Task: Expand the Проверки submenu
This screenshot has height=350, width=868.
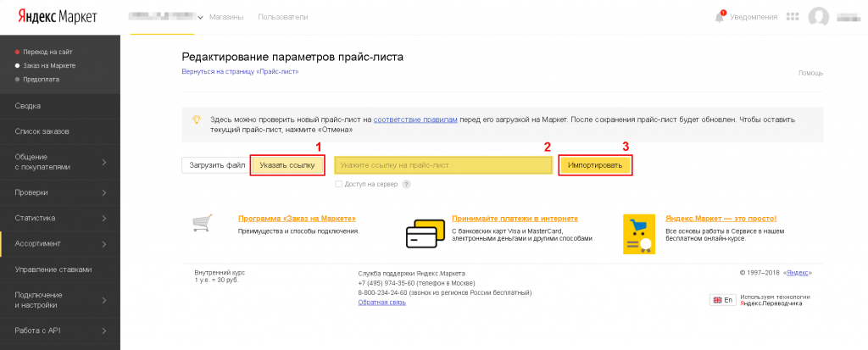Action: pyautogui.click(x=104, y=192)
